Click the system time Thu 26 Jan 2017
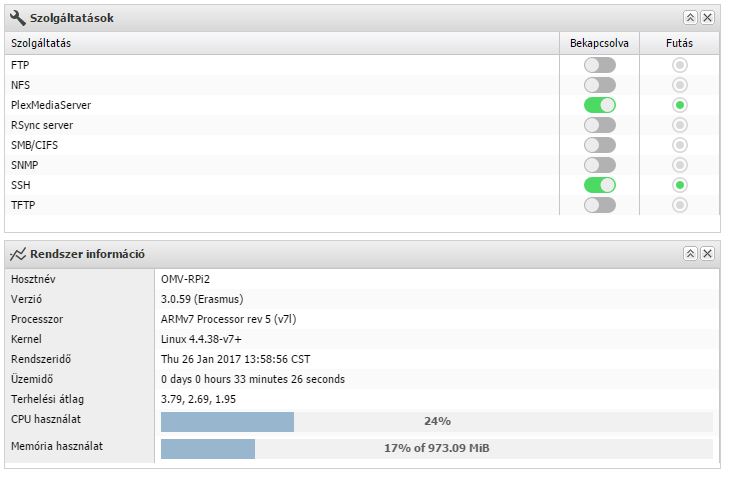The image size is (732, 480). [236, 359]
